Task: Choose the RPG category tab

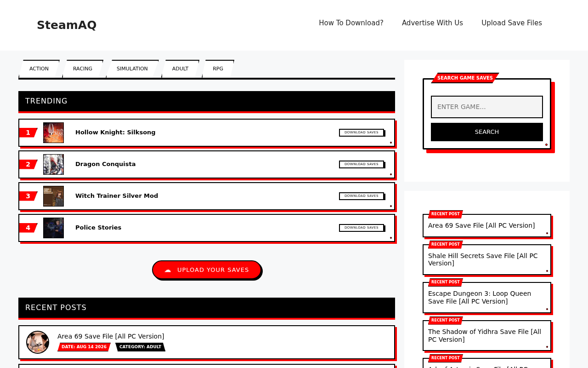Action: (218, 69)
